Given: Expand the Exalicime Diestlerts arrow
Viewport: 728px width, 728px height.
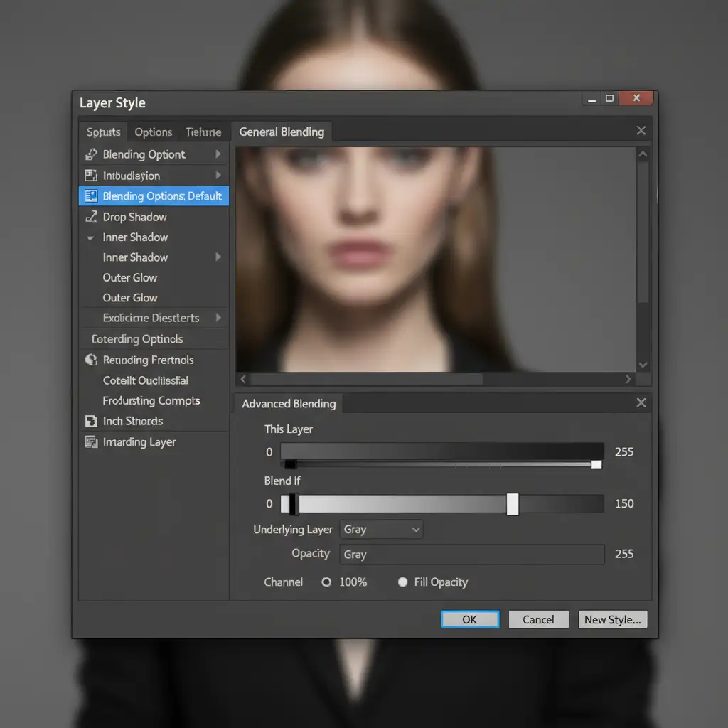Looking at the screenshot, I should [x=218, y=318].
